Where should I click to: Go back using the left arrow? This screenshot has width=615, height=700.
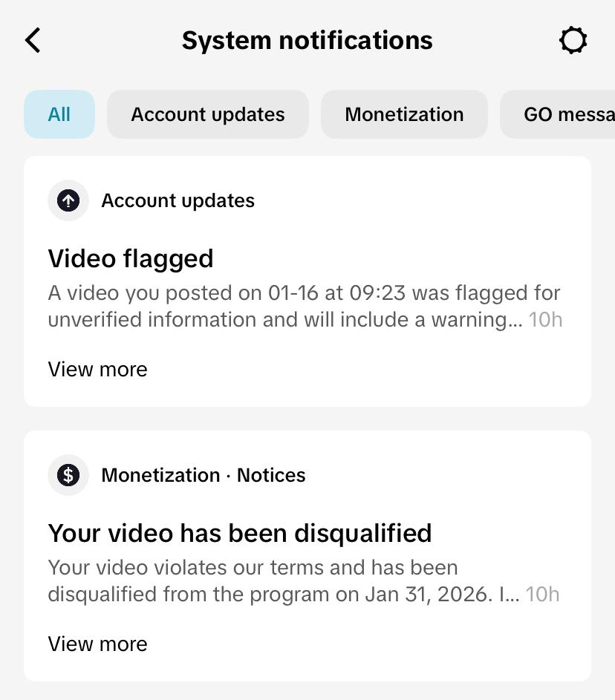pos(33,40)
